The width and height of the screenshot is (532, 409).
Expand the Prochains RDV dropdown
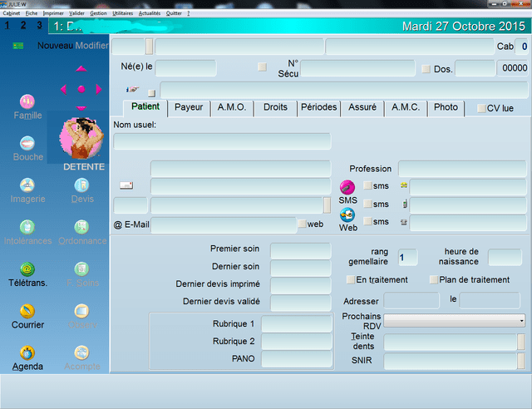click(x=521, y=320)
